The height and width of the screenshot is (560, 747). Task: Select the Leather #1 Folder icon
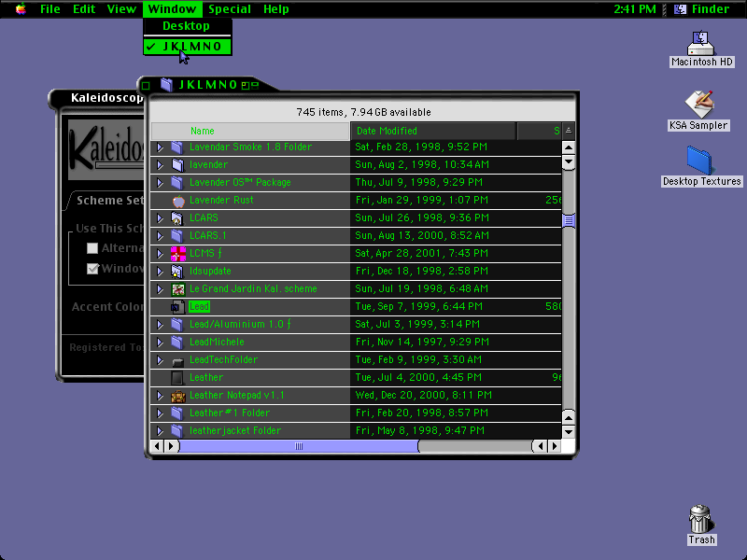coord(177,413)
